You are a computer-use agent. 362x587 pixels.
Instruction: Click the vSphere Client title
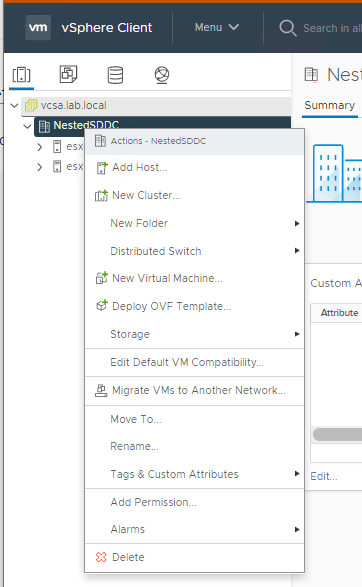[107, 28]
